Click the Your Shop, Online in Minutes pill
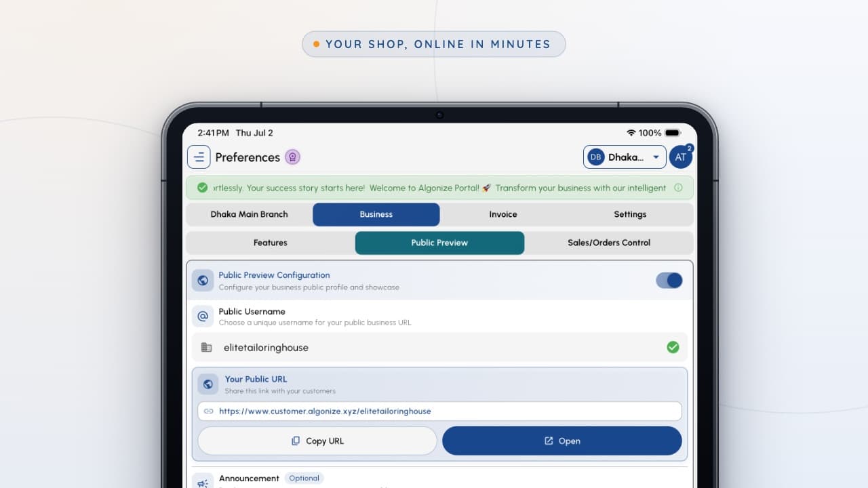Image resolution: width=868 pixels, height=488 pixels. pos(434,44)
